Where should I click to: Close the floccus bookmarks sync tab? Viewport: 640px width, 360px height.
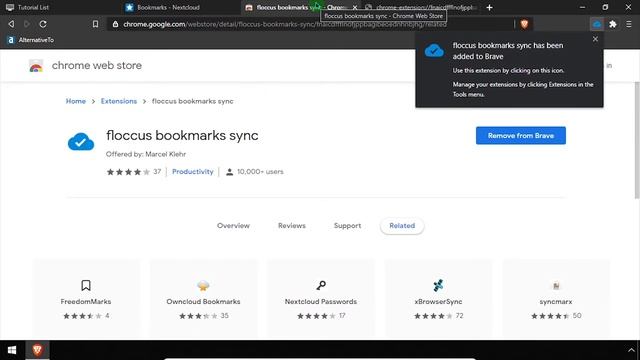[x=355, y=7]
